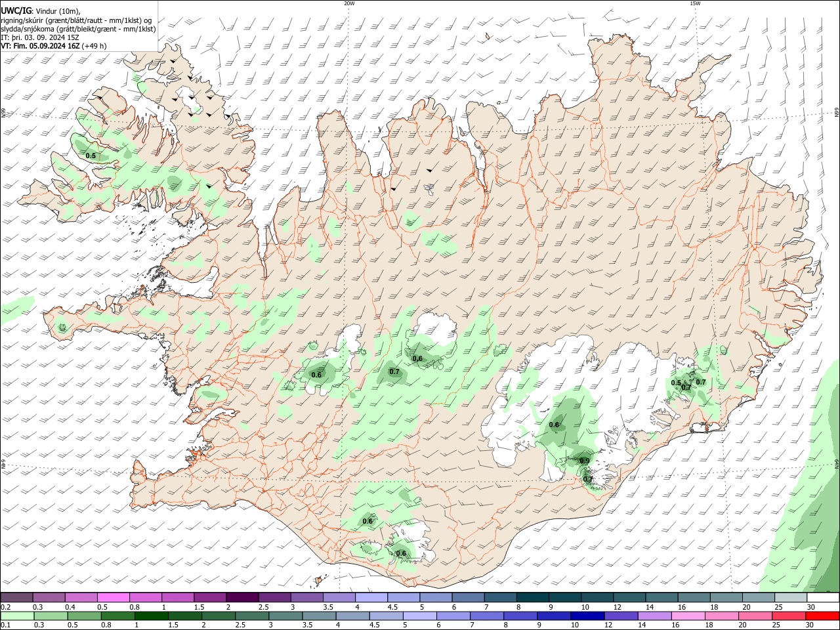Image resolution: width=840 pixels, height=630 pixels.
Task: Click the "(+49 h)" forecast offset text
Action: tap(94, 46)
